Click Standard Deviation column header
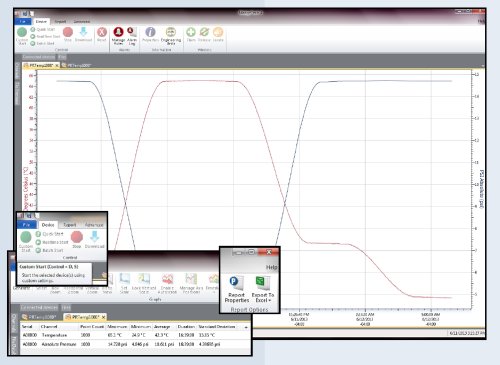 pos(217,327)
